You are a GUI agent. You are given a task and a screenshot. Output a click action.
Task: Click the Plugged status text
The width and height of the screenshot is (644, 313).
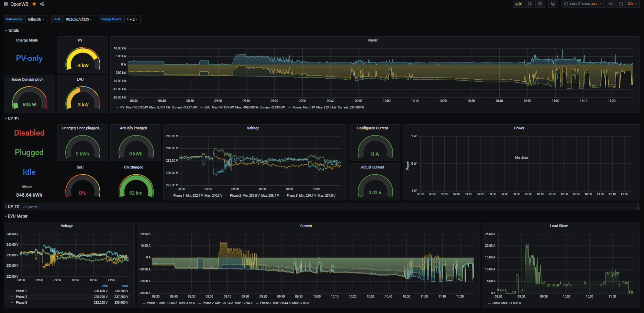(x=29, y=152)
